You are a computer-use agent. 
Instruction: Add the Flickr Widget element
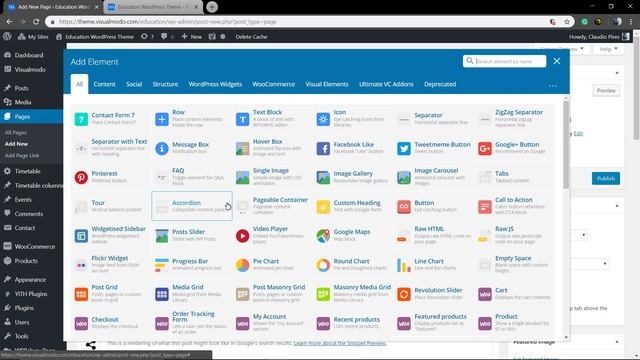click(110, 264)
